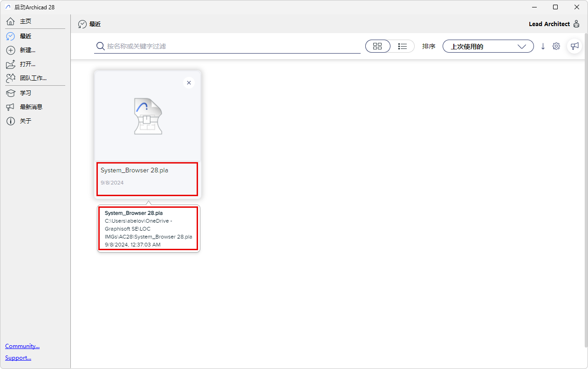Reverse sort order with the arrow icon
588x369 pixels.
click(x=543, y=46)
